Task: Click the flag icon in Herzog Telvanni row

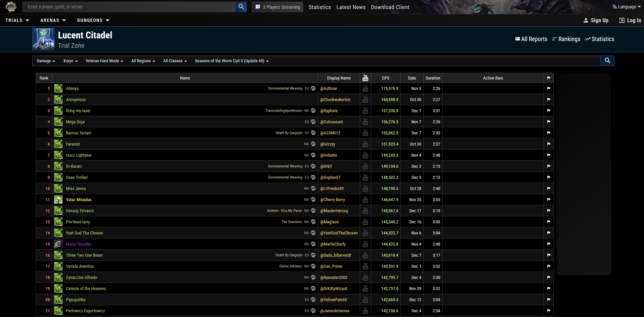Action: [549, 211]
